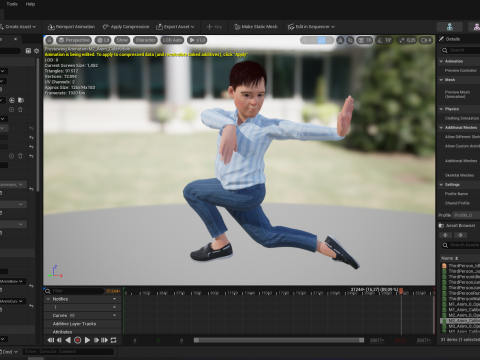Screen dimensions: 480x360
Task: Open the Perspective view mode dropdown
Action: click(x=74, y=40)
